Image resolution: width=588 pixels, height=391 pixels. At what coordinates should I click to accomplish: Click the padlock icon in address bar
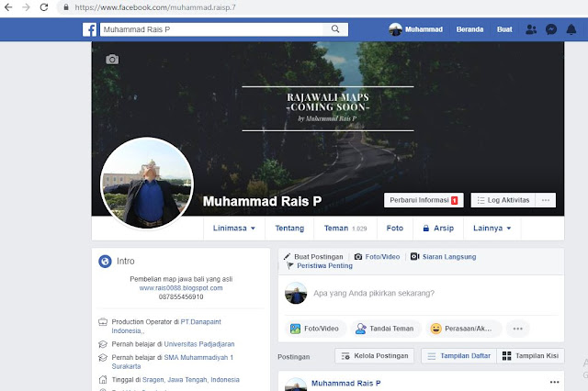[66, 7]
